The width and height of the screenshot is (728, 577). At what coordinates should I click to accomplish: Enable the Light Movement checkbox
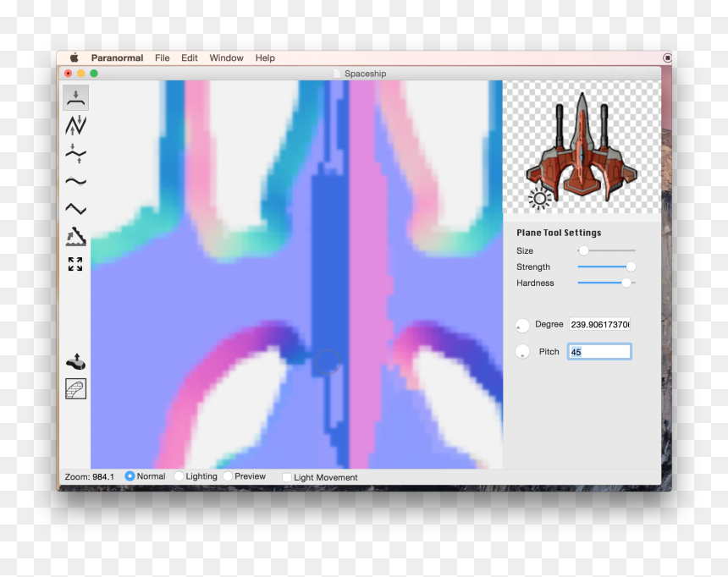287,477
